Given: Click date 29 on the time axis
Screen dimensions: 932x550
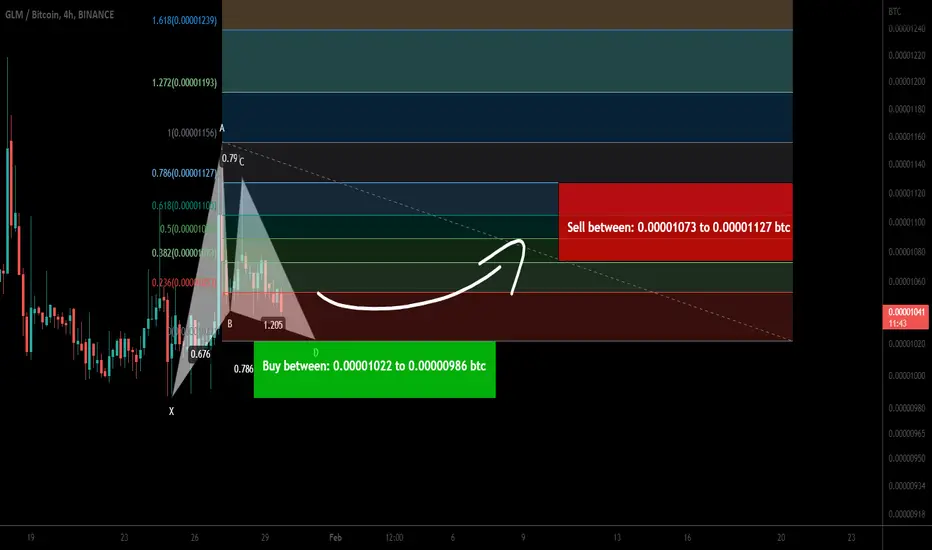Looking at the screenshot, I should coord(265,537).
